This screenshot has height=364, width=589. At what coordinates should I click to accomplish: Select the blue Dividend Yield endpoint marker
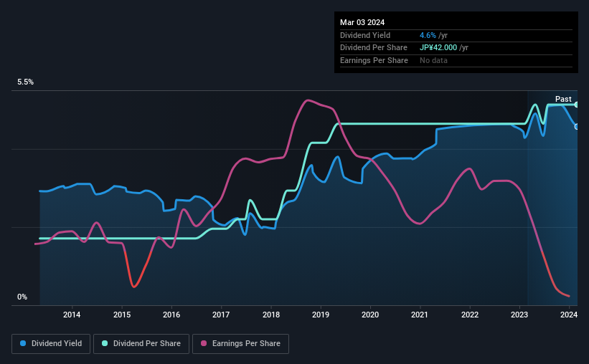click(577, 127)
